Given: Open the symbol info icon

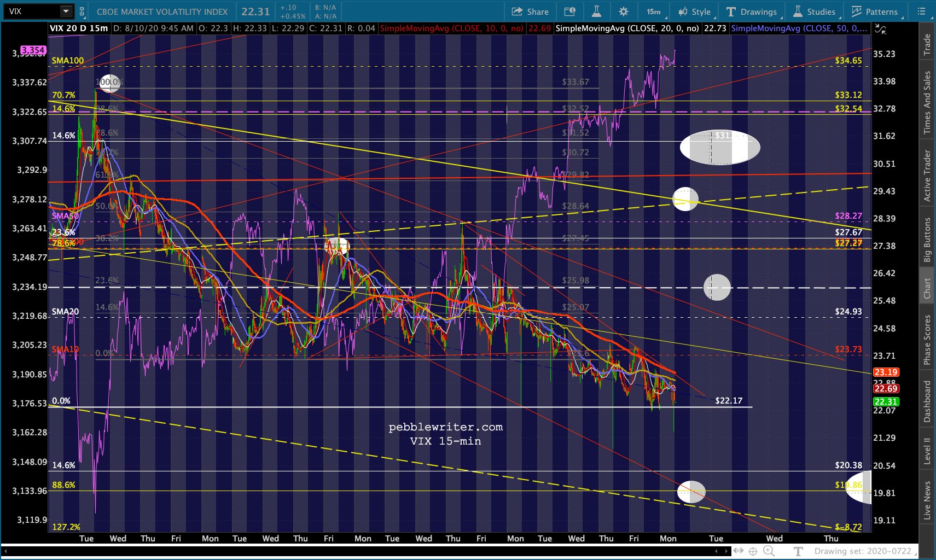Looking at the screenshot, I should click(569, 11).
